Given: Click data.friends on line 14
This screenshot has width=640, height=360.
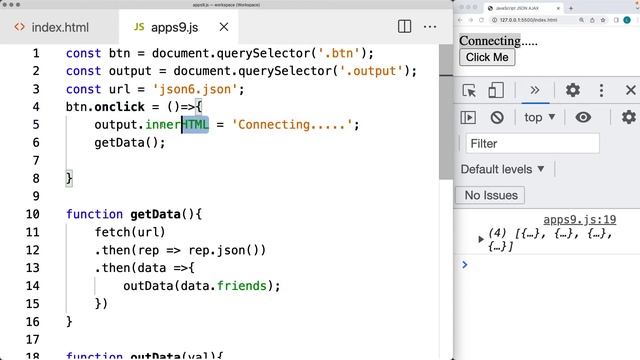Looking at the screenshot, I should pyautogui.click(x=224, y=286).
